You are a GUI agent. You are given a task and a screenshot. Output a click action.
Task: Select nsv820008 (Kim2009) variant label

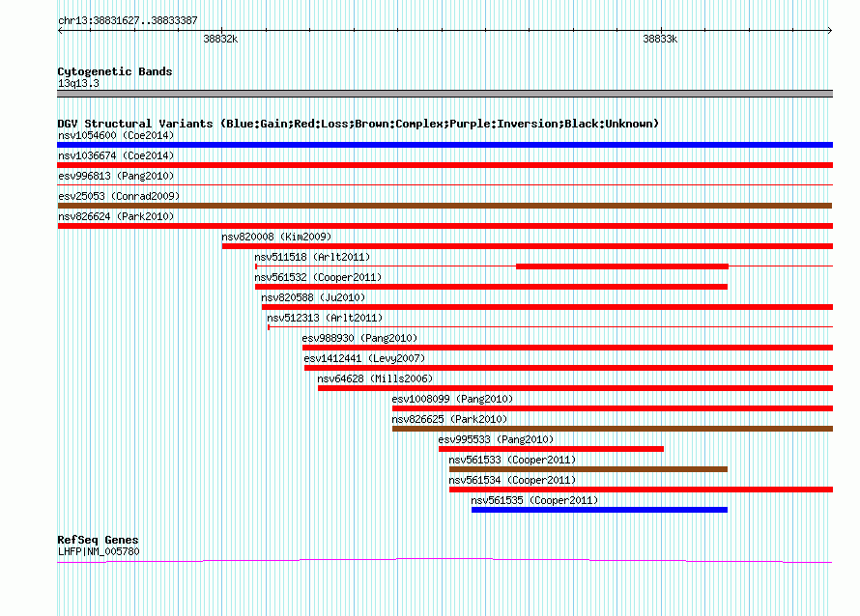coord(276,237)
